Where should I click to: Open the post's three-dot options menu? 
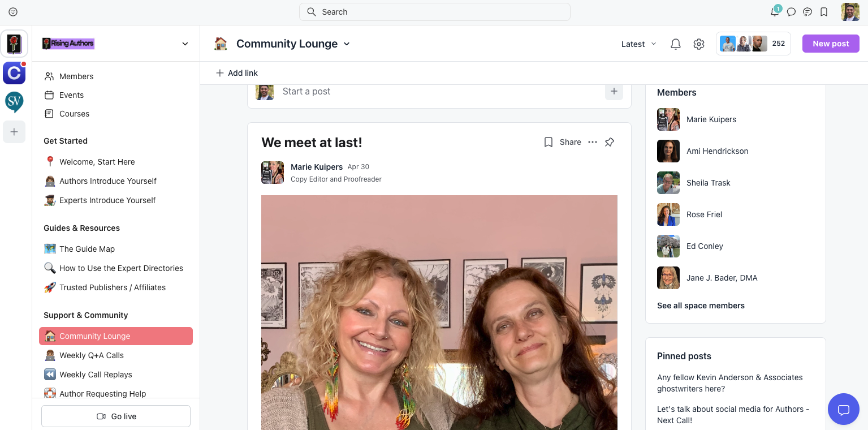593,142
